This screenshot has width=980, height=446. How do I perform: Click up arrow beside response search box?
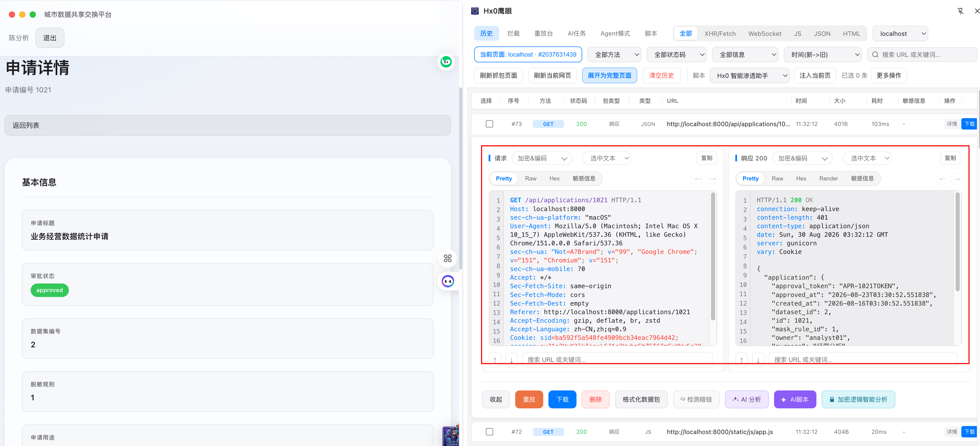[741, 360]
